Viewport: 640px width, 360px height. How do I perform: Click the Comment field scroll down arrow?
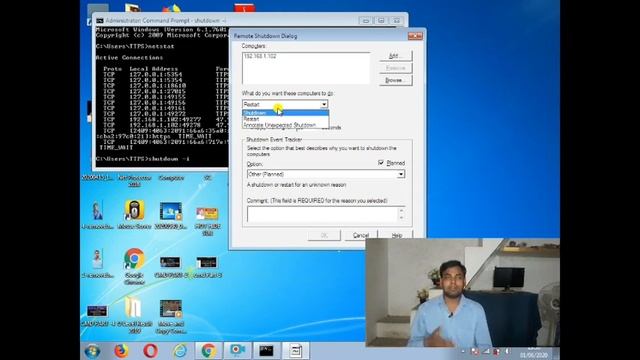pos(402,218)
